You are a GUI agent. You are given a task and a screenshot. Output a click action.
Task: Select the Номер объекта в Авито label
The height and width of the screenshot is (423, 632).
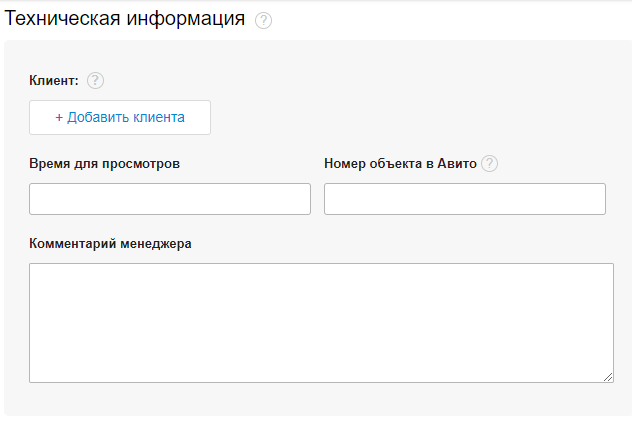(401, 163)
